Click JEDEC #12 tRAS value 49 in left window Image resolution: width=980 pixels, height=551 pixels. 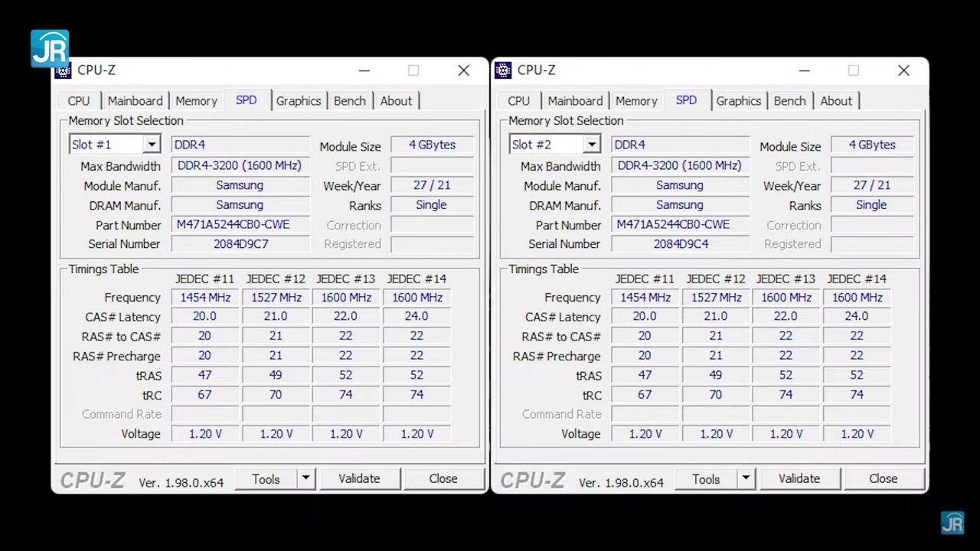coord(276,375)
